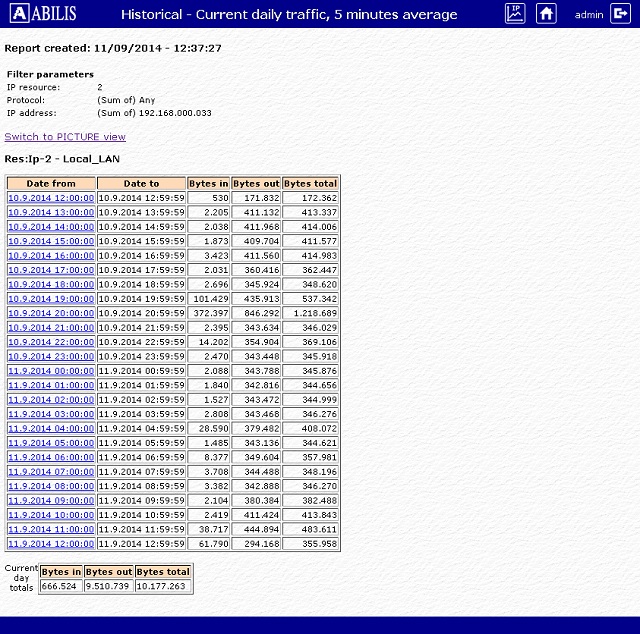Switch to PICTURE view
Viewport: 640px width, 634px height.
65,137
